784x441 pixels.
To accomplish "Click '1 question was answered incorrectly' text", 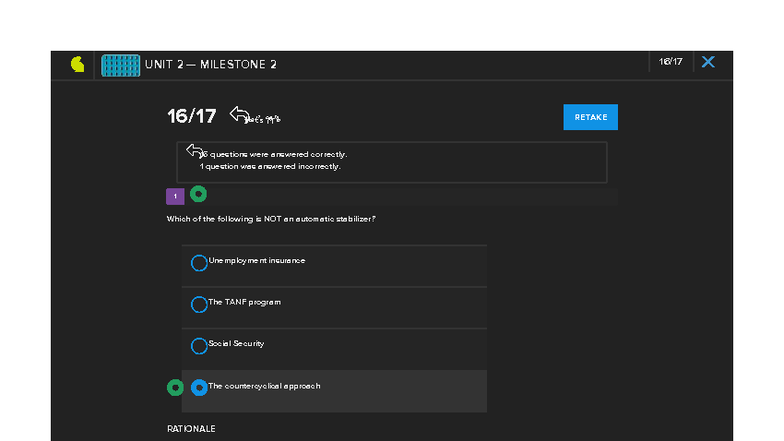I will click(x=270, y=166).
